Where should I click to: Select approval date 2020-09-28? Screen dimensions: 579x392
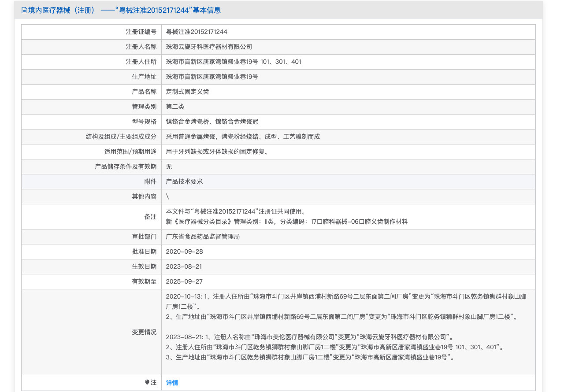click(x=184, y=251)
